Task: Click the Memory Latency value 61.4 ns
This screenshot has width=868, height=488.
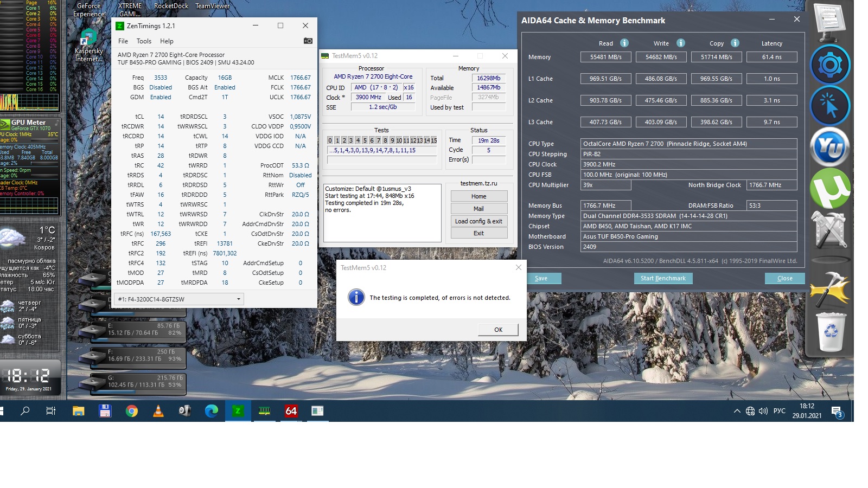Action: (772, 57)
